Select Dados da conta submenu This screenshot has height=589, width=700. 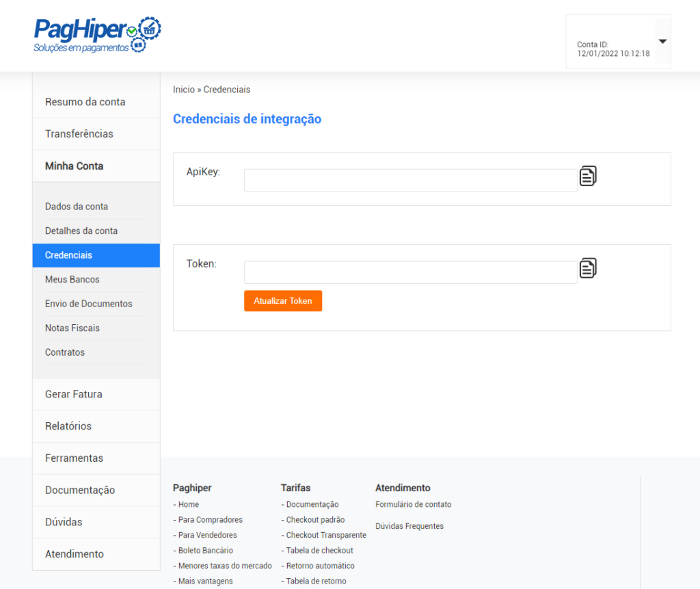[x=96, y=207]
